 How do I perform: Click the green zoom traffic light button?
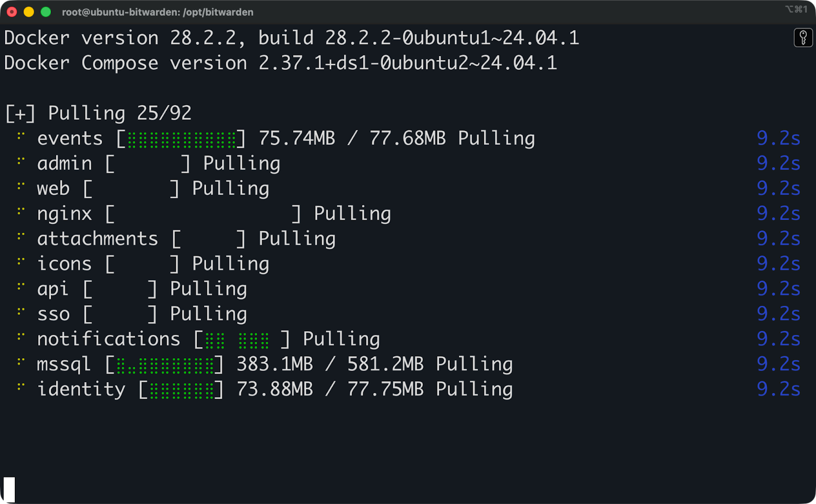coord(47,11)
